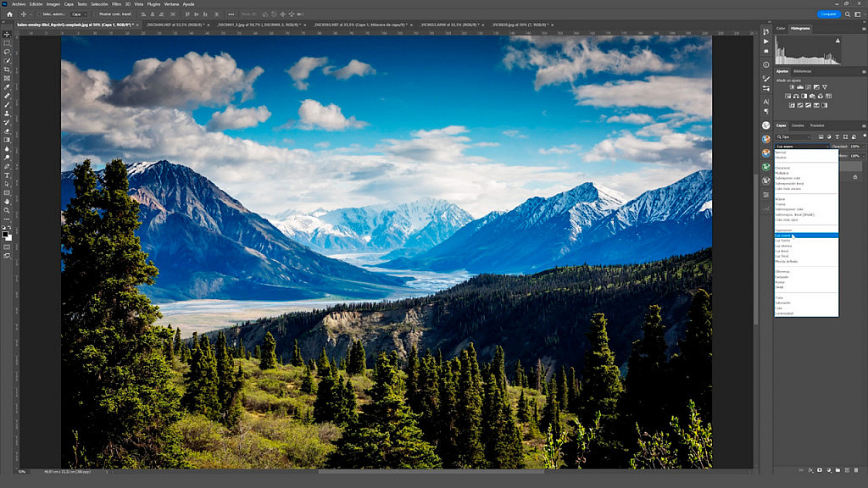This screenshot has width=868, height=488.
Task: Enable Mostrar contr. transf. option
Action: pyautogui.click(x=95, y=14)
